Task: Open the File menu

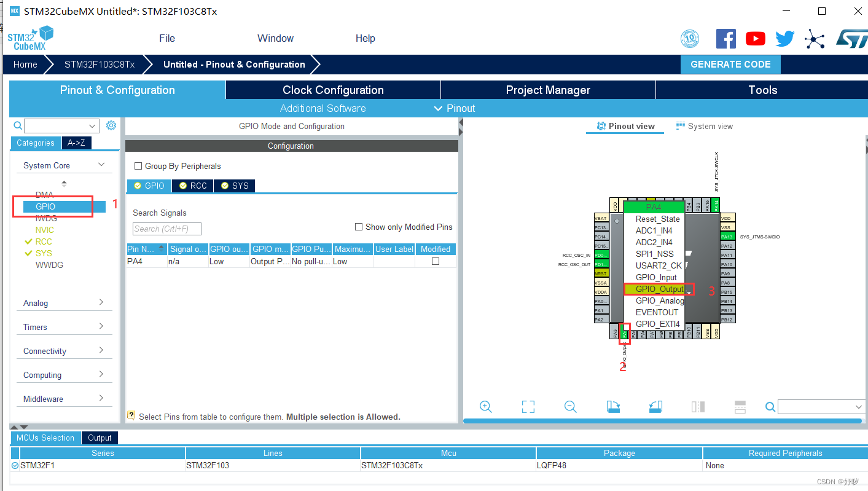Action: point(167,38)
